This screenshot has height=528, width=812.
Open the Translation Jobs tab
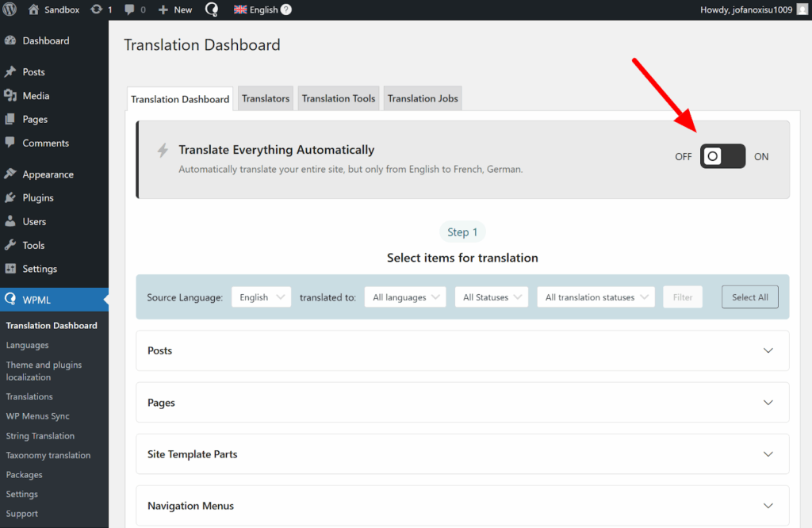(x=422, y=98)
